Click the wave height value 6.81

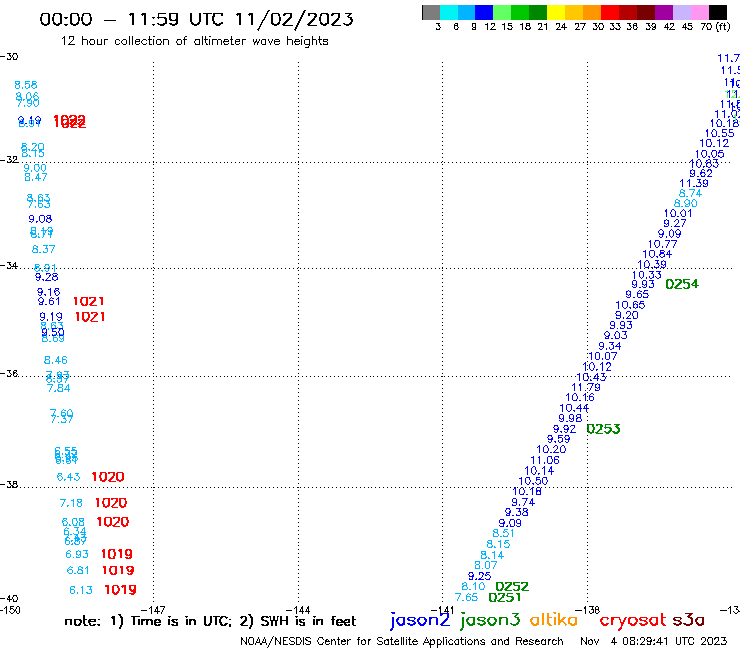tap(78, 570)
